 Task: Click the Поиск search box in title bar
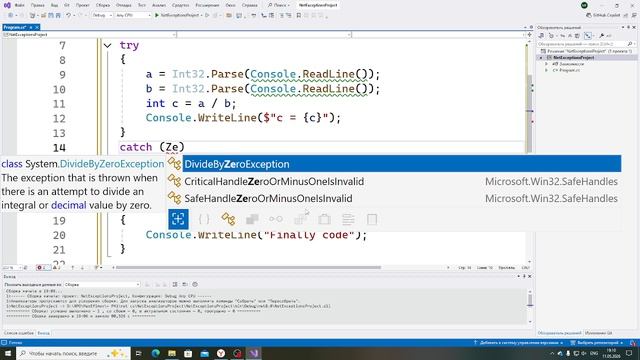click(x=278, y=5)
